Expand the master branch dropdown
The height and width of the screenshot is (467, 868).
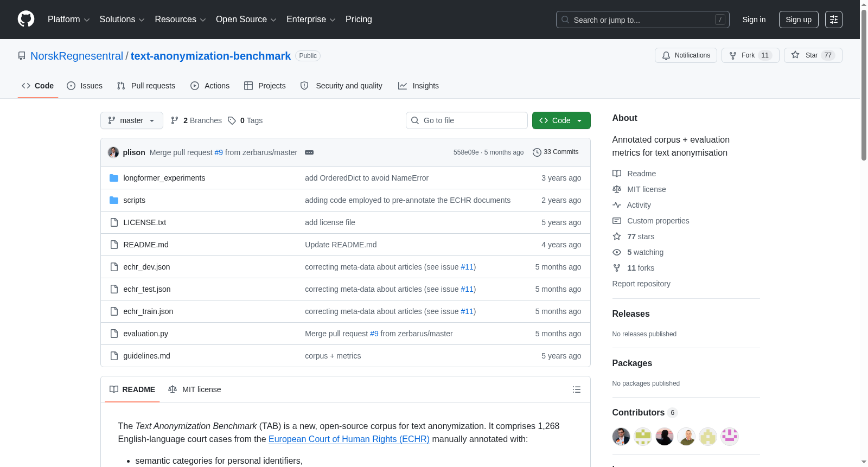132,120
